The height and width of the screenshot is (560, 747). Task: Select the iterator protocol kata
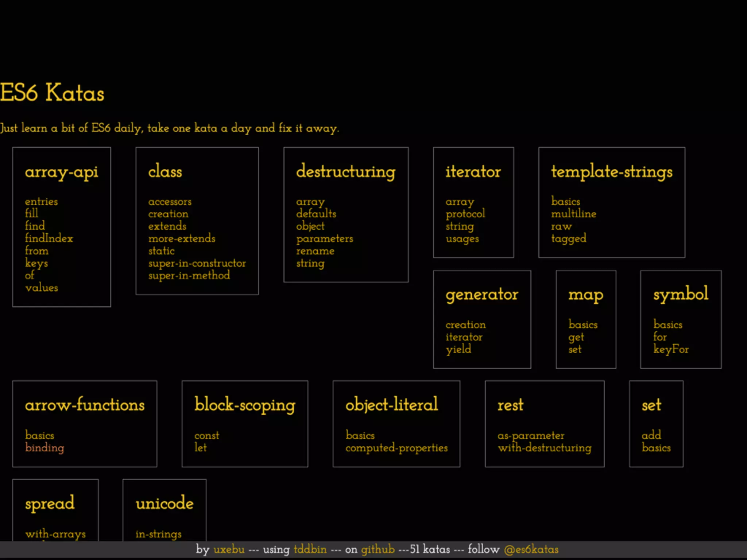coord(465,214)
